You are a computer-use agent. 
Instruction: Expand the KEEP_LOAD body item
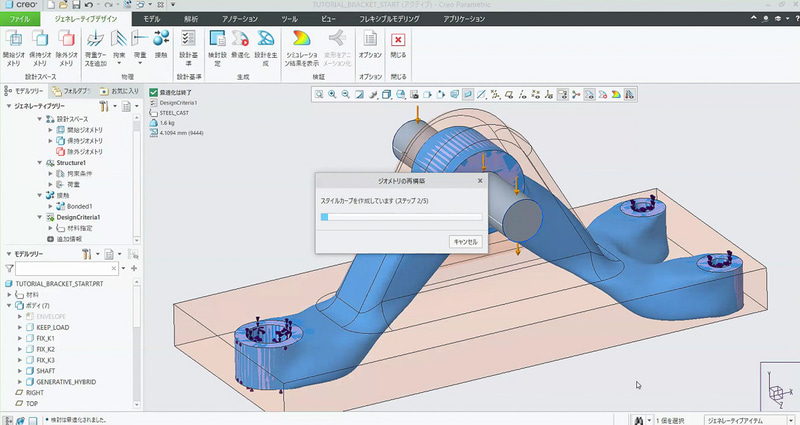point(19,326)
